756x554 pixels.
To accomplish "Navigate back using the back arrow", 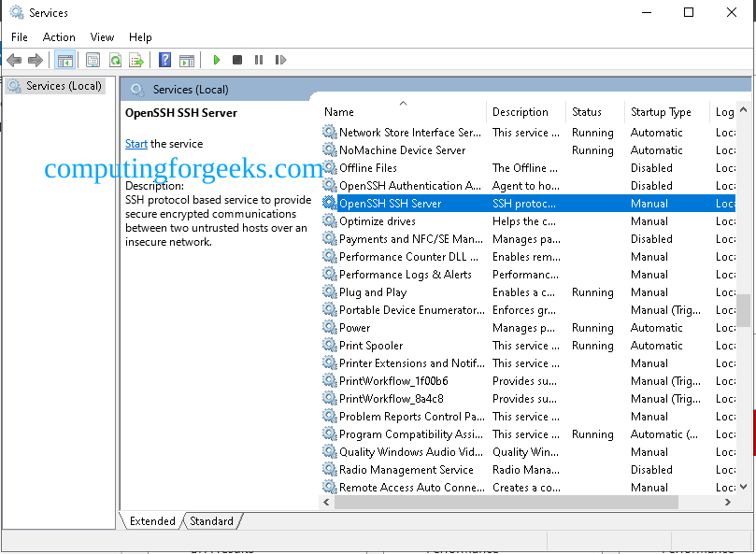I will [x=13, y=59].
